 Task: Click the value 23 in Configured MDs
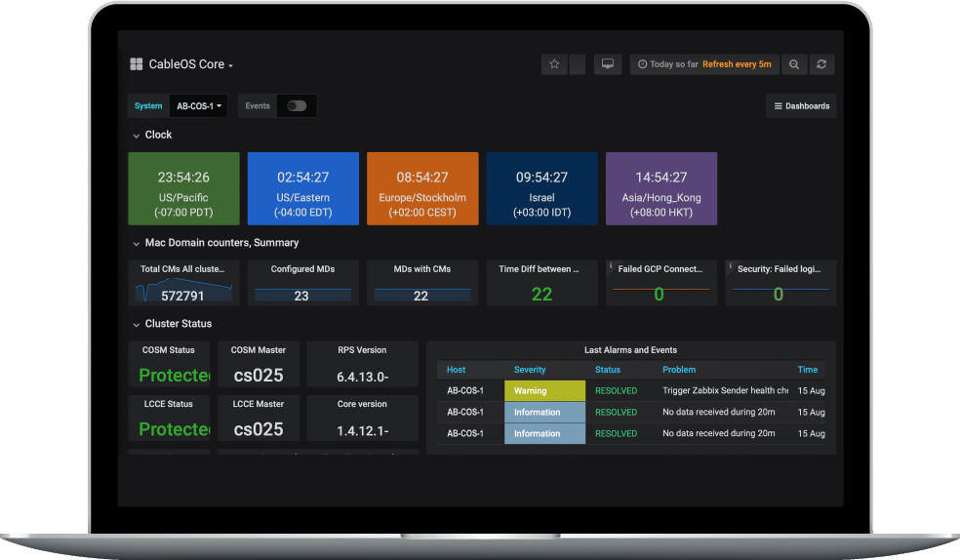point(301,297)
